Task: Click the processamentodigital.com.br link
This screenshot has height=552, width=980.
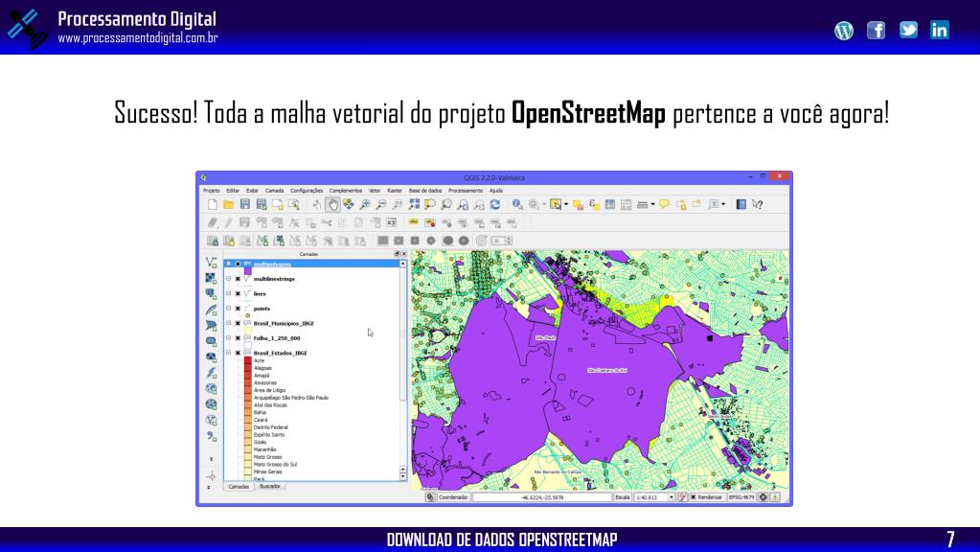Action: point(138,38)
